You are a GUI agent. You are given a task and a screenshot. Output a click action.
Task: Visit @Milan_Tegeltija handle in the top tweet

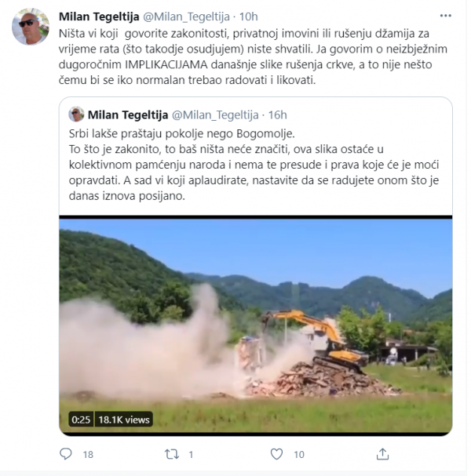(x=186, y=16)
